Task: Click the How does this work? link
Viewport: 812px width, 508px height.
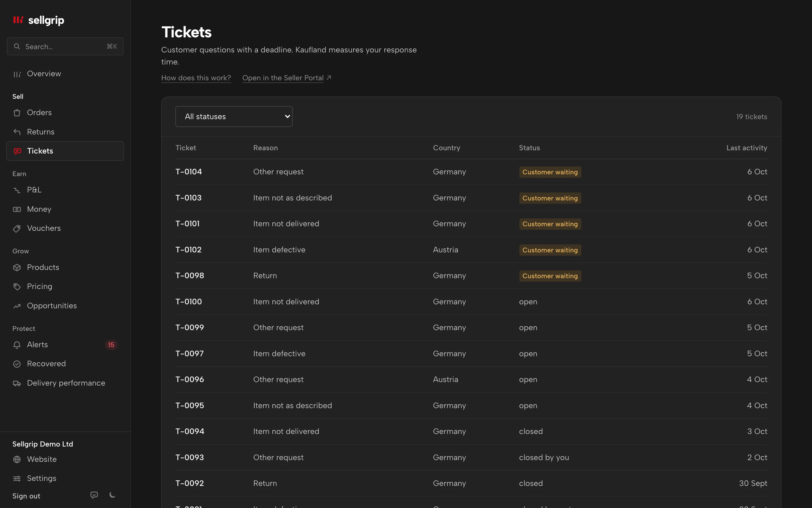Action: pyautogui.click(x=196, y=78)
